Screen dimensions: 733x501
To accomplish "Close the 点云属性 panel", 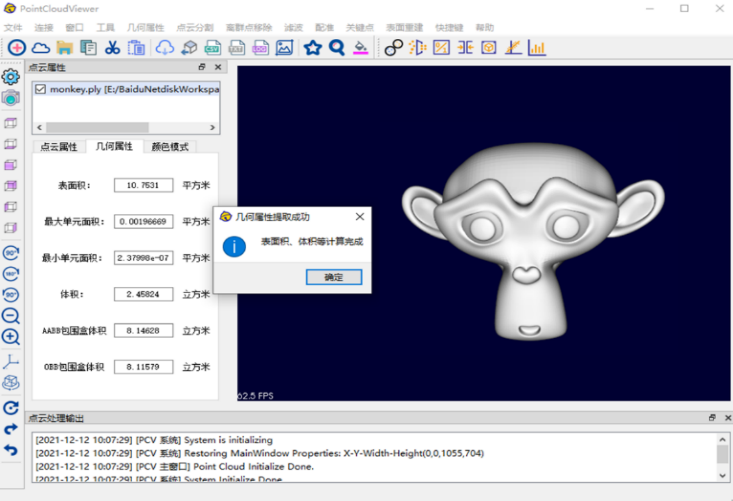I will tap(218, 67).
